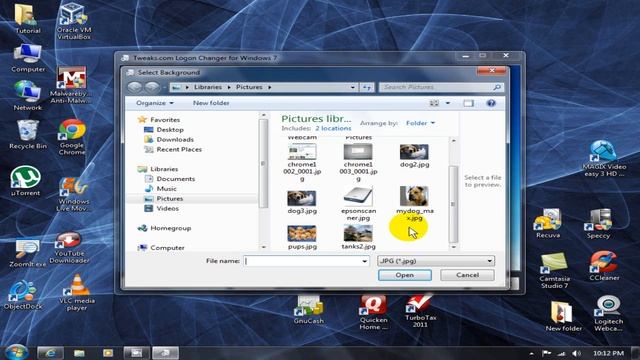Viewport: 640px width, 360px height.
Task: Open YouTube Downloader shortcut
Action: point(69,248)
